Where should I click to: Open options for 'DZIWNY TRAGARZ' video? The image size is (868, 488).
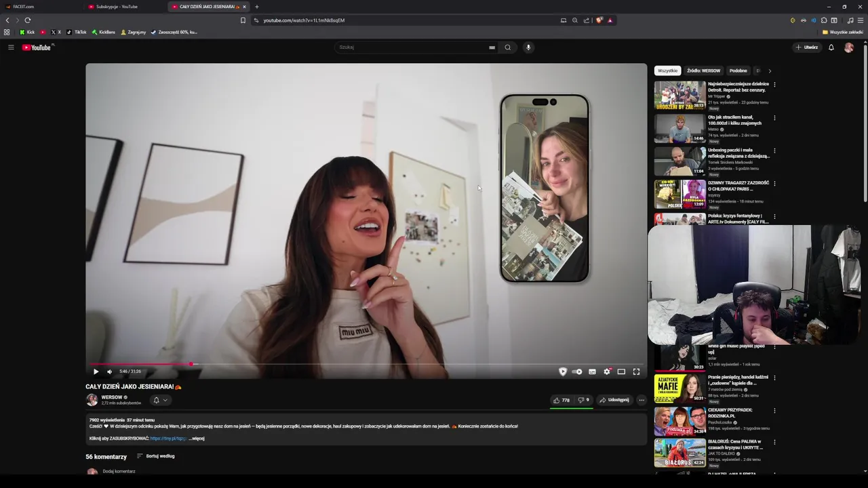pyautogui.click(x=774, y=183)
